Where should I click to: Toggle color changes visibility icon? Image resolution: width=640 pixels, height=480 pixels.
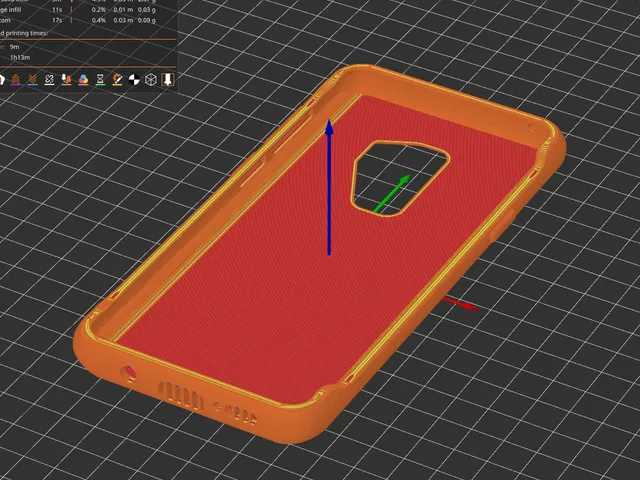tap(83, 79)
